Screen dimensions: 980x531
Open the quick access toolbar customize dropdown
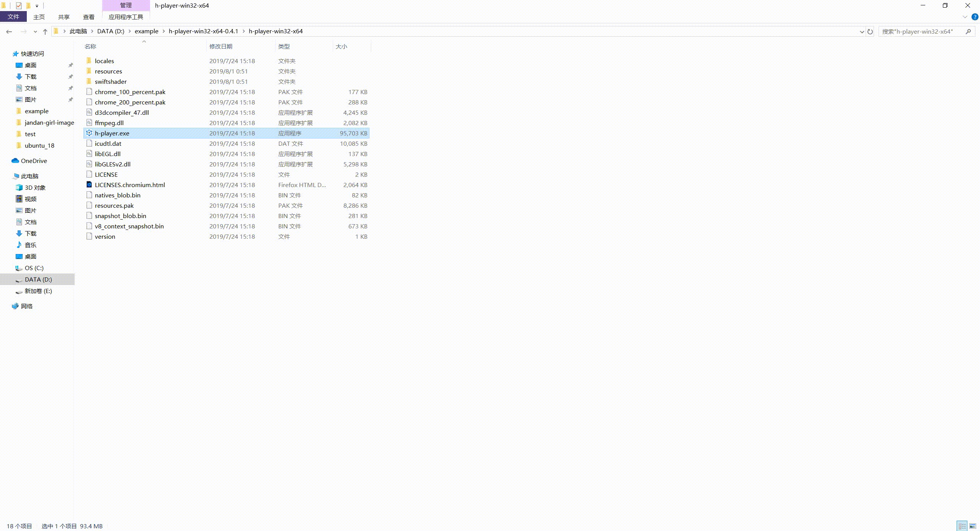[37, 6]
